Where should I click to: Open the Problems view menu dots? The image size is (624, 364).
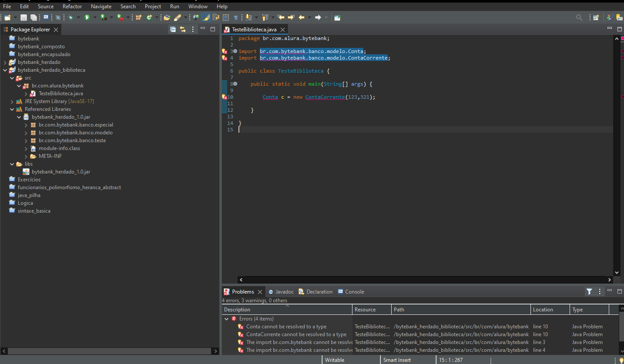pyautogui.click(x=600, y=291)
